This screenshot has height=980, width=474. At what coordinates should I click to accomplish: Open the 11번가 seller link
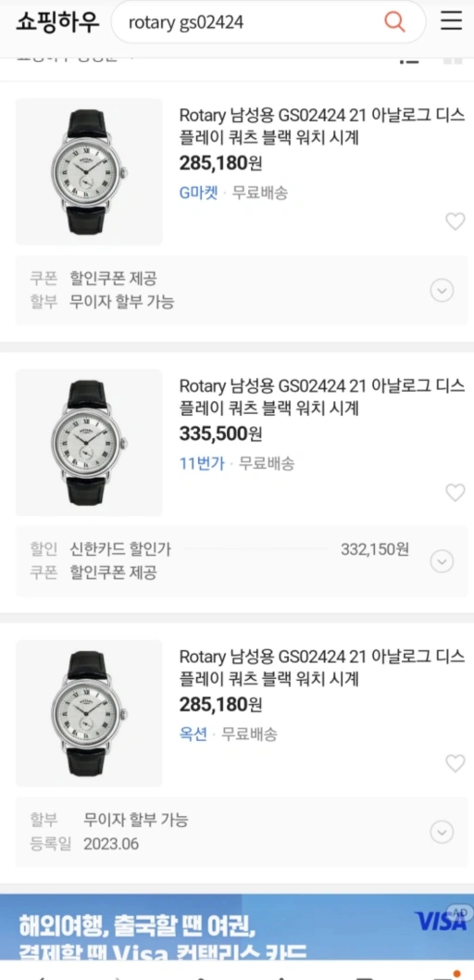tap(202, 464)
